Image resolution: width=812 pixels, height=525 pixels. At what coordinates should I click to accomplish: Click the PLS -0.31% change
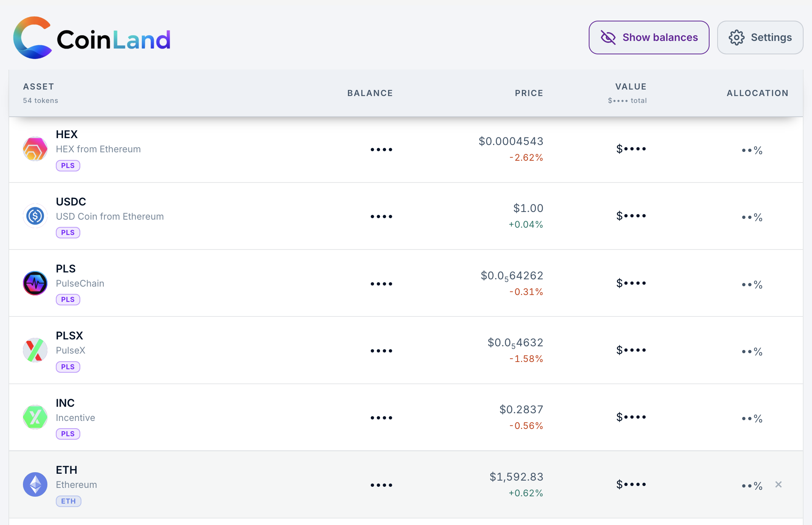pos(526,292)
